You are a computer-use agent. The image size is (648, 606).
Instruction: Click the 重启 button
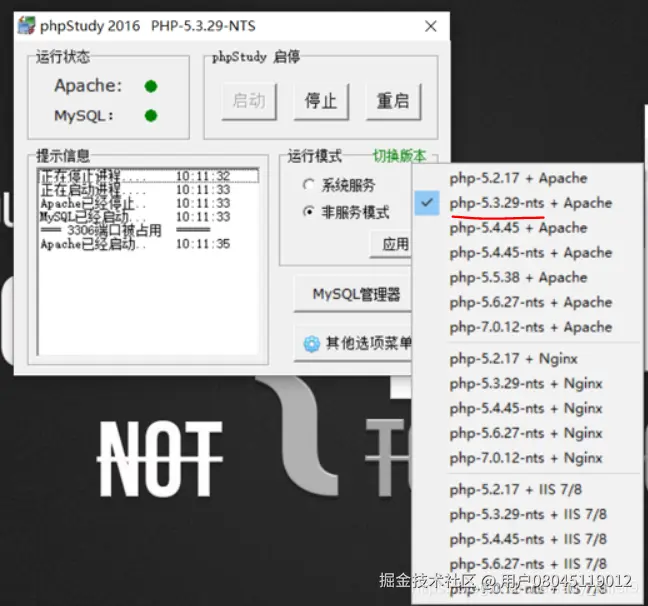click(393, 101)
